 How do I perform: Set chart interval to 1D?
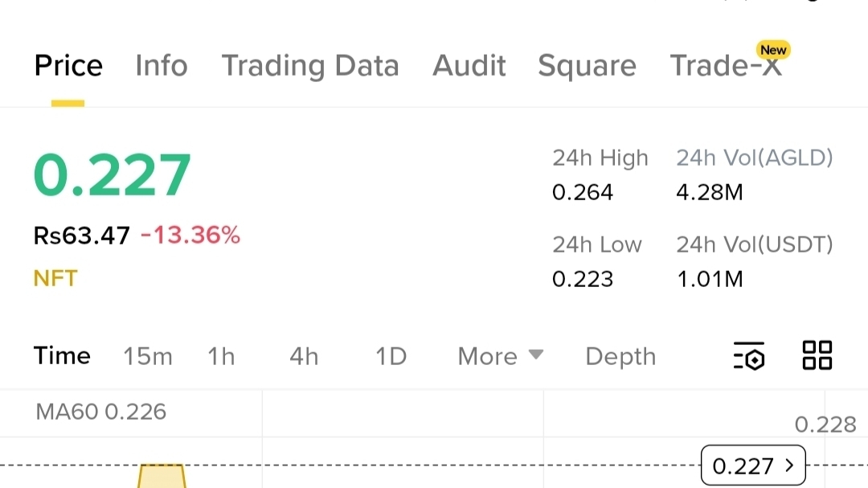(x=391, y=356)
